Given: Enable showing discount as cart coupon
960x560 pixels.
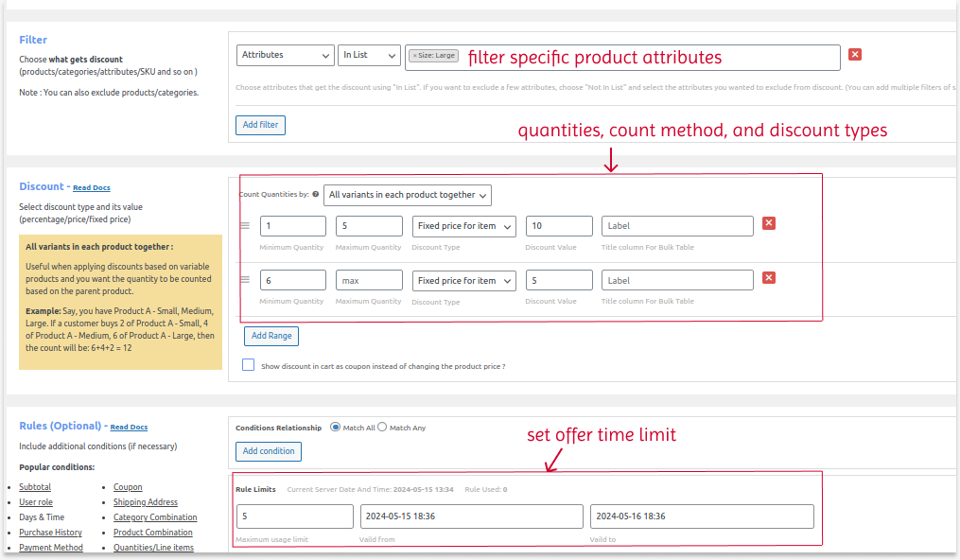Looking at the screenshot, I should 248,364.
